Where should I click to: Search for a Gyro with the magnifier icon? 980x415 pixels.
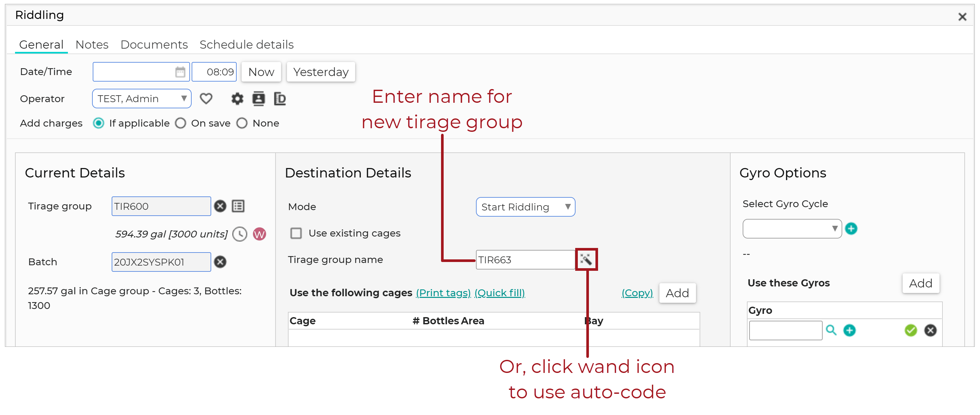tap(831, 330)
